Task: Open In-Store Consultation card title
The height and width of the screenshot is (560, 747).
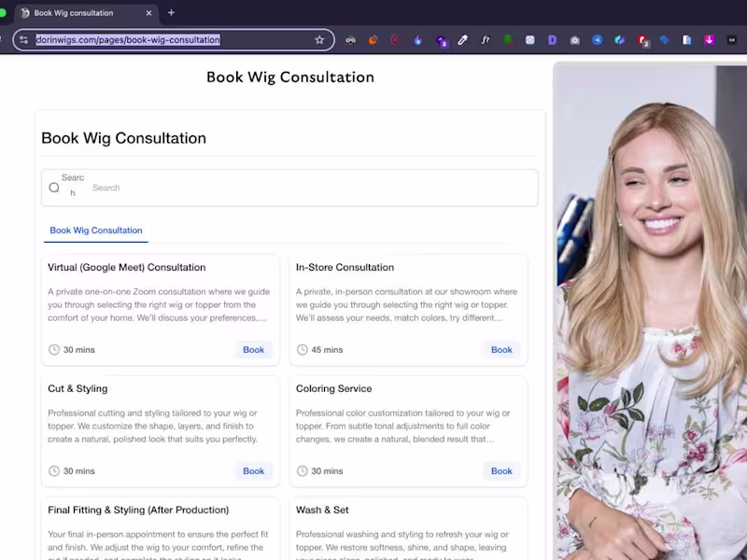Action: pos(345,267)
